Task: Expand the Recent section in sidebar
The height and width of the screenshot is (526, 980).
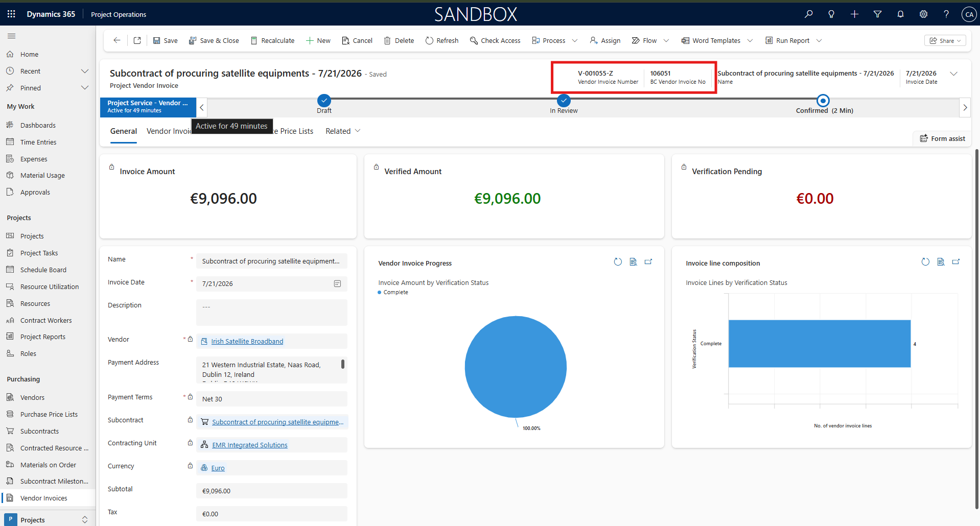Action: [85, 71]
